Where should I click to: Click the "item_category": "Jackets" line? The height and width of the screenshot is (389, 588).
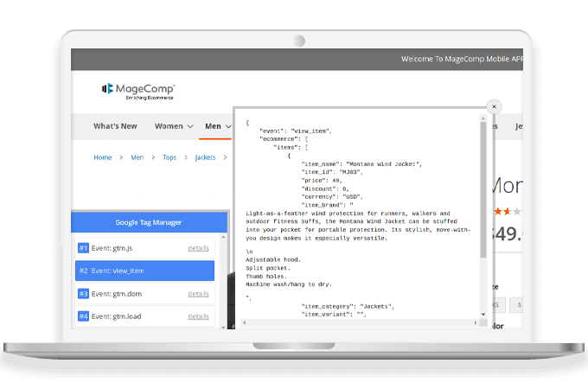click(x=348, y=307)
